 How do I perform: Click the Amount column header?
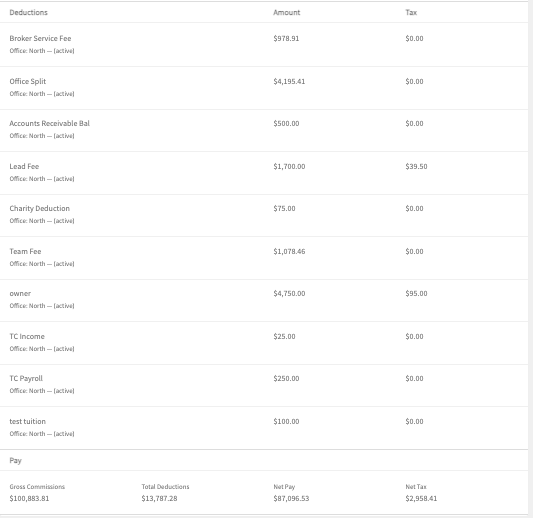[287, 13]
